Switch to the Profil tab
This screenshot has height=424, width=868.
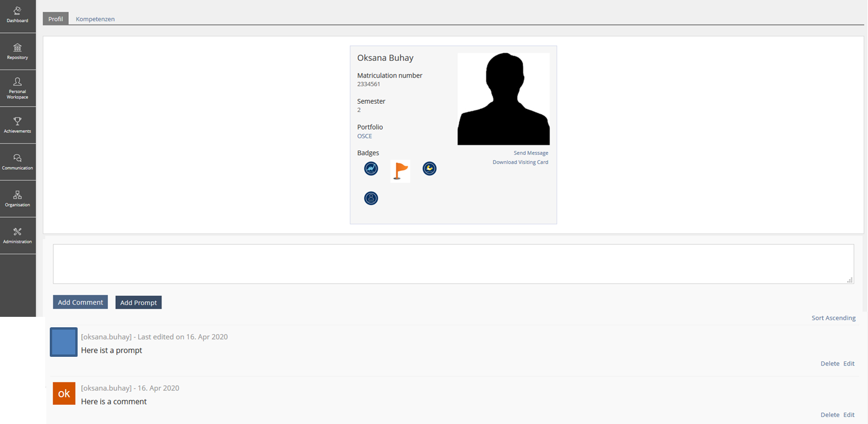pyautogui.click(x=56, y=19)
